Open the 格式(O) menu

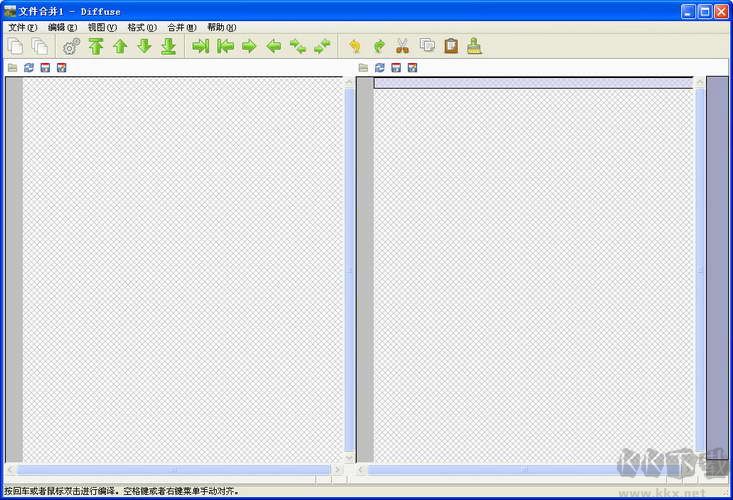(x=142, y=28)
